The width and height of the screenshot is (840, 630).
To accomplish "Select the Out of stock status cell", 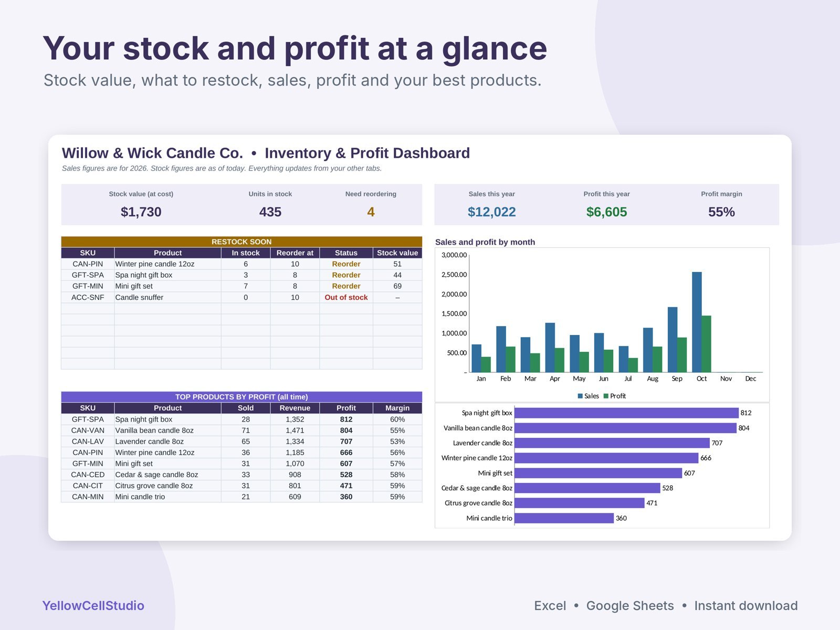I will (346, 297).
